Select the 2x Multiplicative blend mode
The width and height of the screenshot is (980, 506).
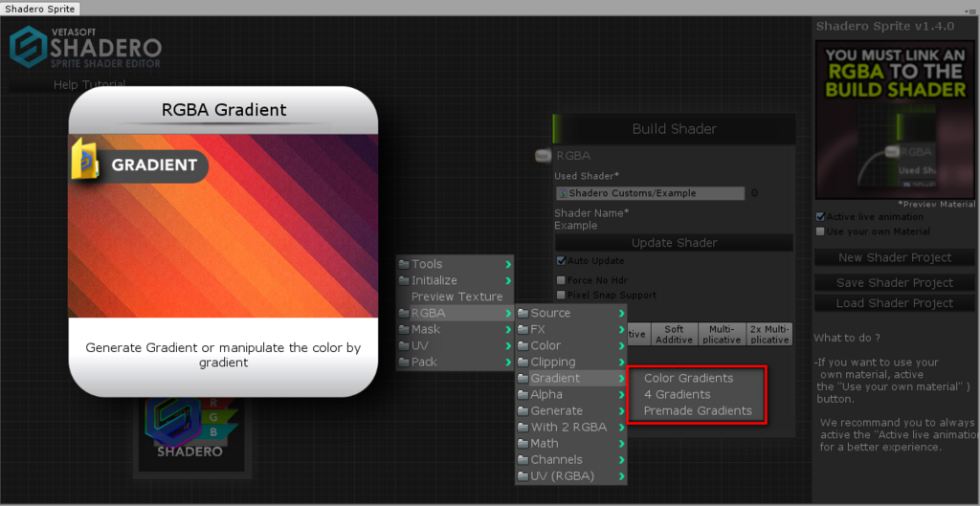coord(769,334)
